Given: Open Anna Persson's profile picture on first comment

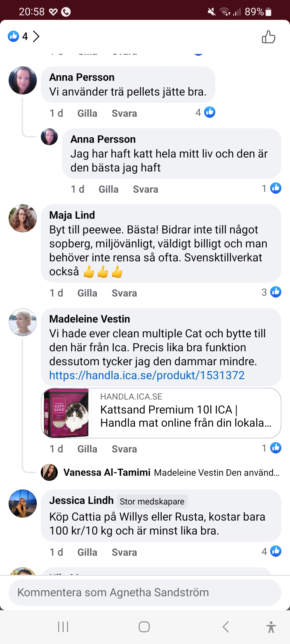Looking at the screenshot, I should pos(23,80).
